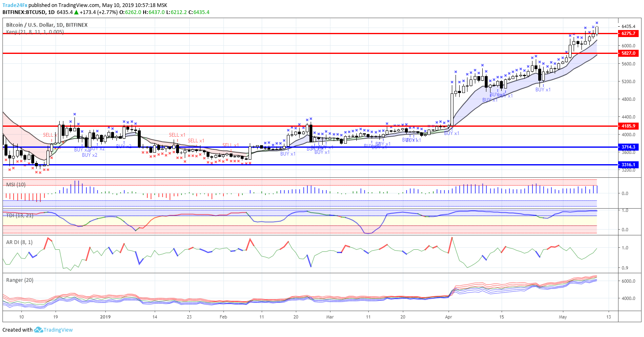This screenshot has width=644, height=337.
Task: Click the L:6212.2 low price value
Action: (x=177, y=12)
